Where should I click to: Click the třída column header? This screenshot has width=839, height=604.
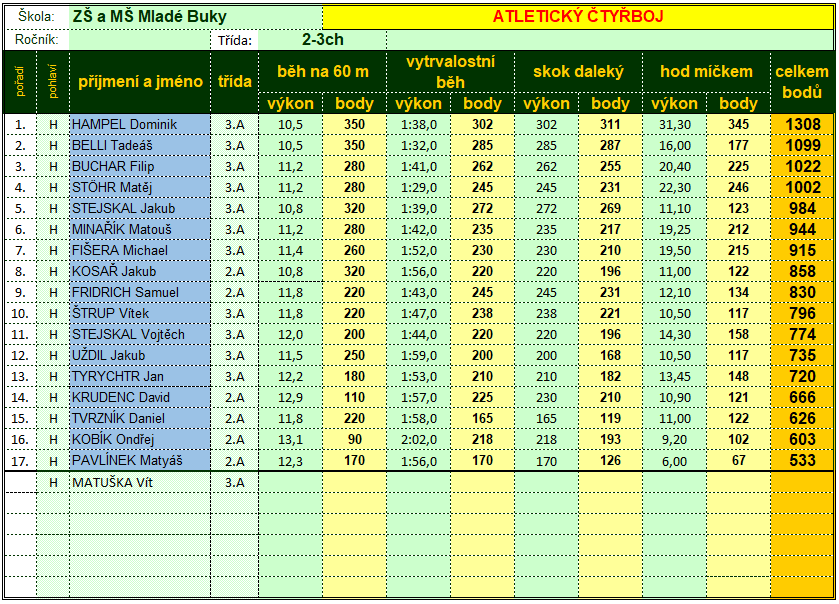234,81
